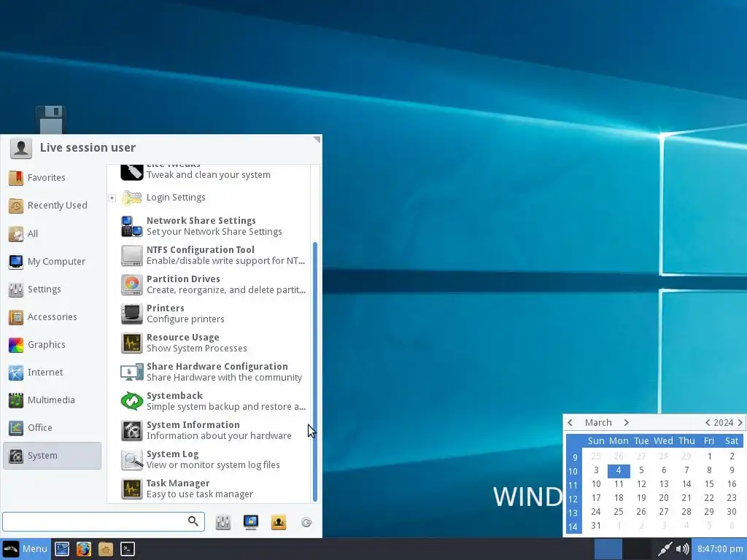Open System Information gear icon
747x560 pixels.
point(131,430)
